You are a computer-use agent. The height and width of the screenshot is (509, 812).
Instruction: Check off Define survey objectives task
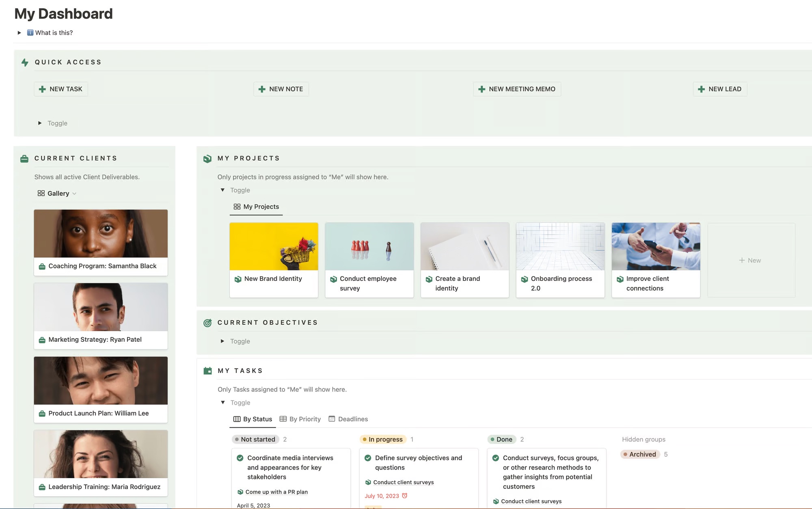coord(368,458)
